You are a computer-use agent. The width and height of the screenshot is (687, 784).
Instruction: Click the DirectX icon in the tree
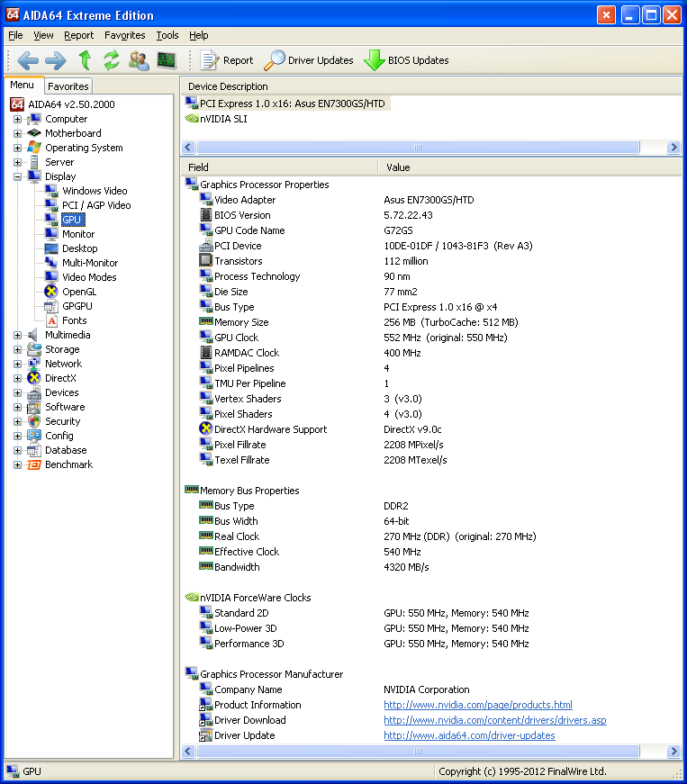pyautogui.click(x=34, y=378)
